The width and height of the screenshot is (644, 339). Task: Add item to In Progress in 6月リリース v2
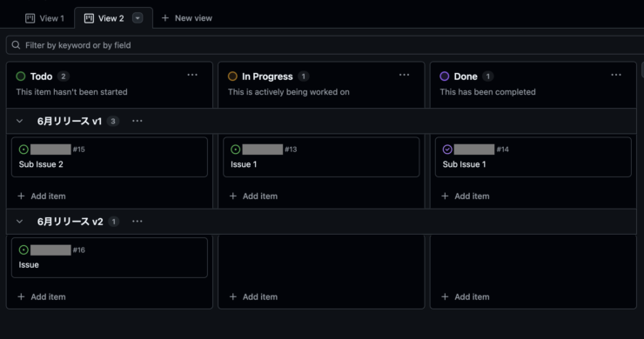pyautogui.click(x=253, y=296)
